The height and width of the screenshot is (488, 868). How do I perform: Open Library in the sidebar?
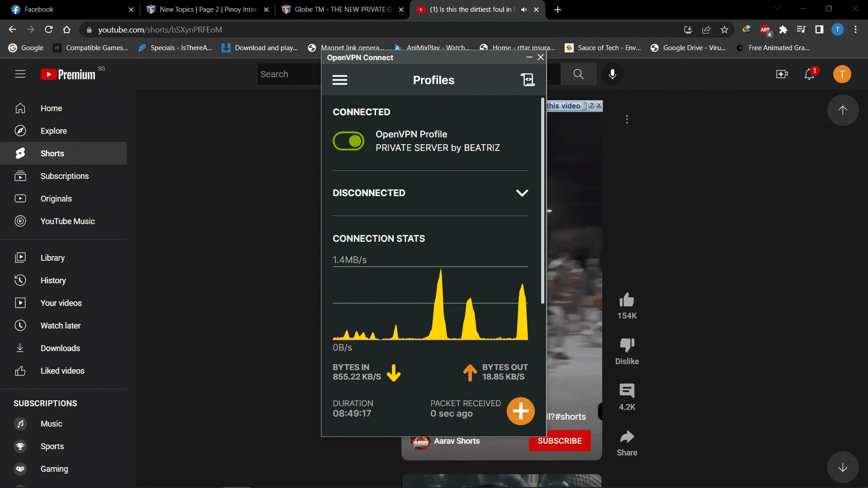pos(63,258)
